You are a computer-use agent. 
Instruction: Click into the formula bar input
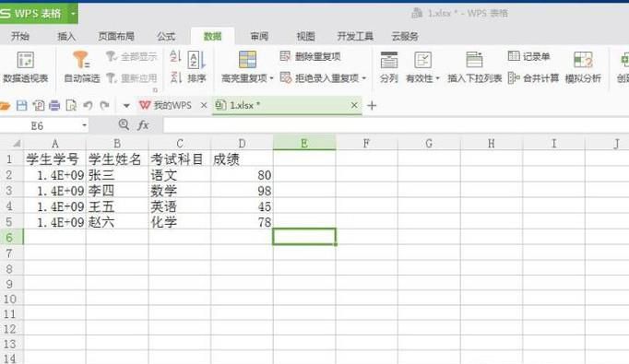click(396, 125)
